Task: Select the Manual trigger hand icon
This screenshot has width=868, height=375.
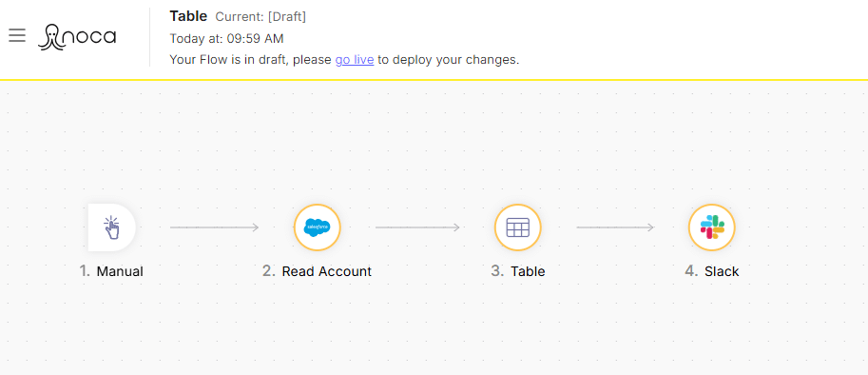Action: (112, 227)
